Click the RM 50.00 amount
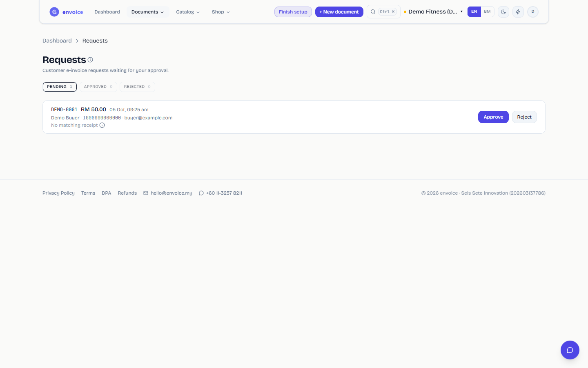This screenshot has height=368, width=588. coord(94,110)
